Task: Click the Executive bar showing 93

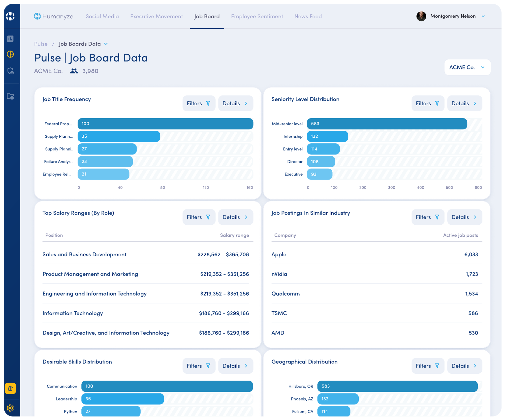Action: (319, 174)
